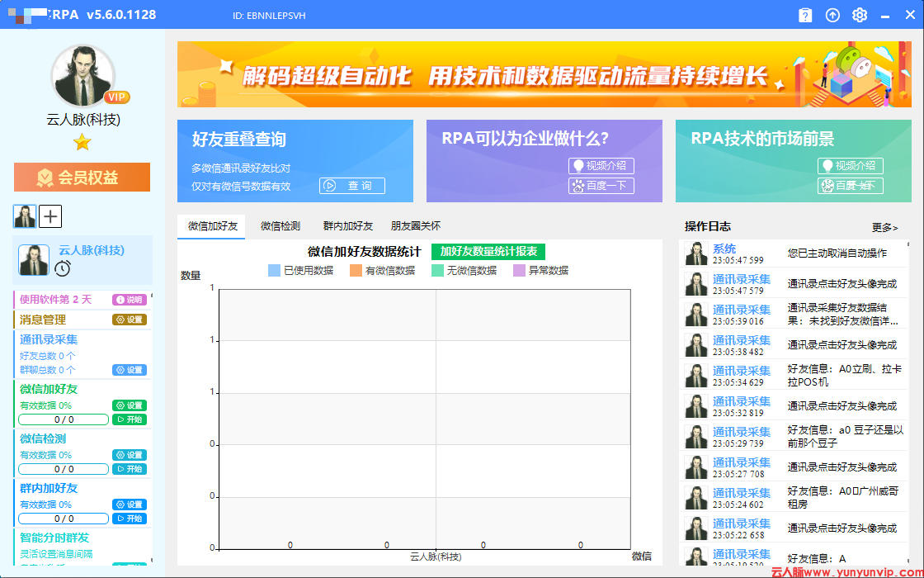Image resolution: width=924 pixels, height=578 pixels.
Task: Click 好友总数 0 个 text
Action: pos(47,356)
